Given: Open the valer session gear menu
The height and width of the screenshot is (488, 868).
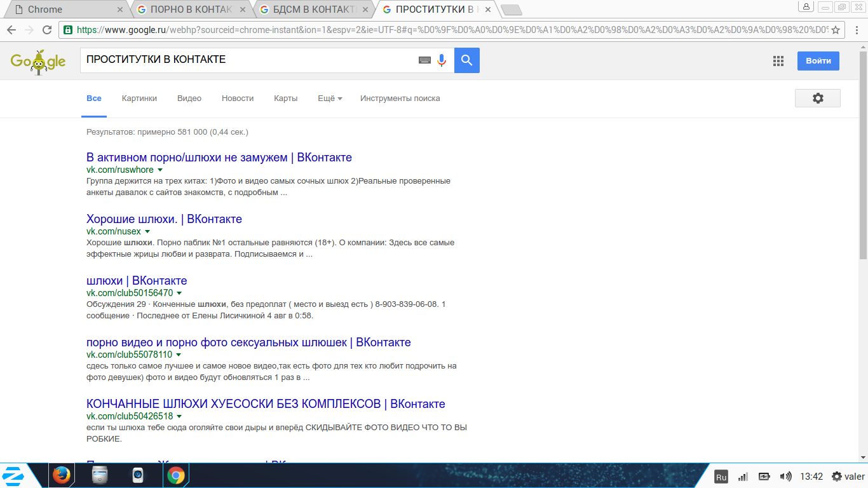Looking at the screenshot, I should click(848, 477).
